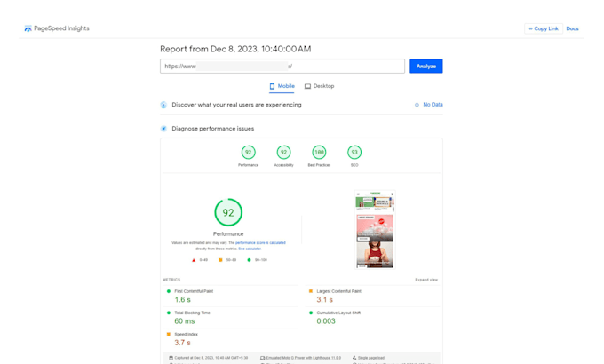Click the METRICS section heading
604x364 pixels.
[x=171, y=280]
